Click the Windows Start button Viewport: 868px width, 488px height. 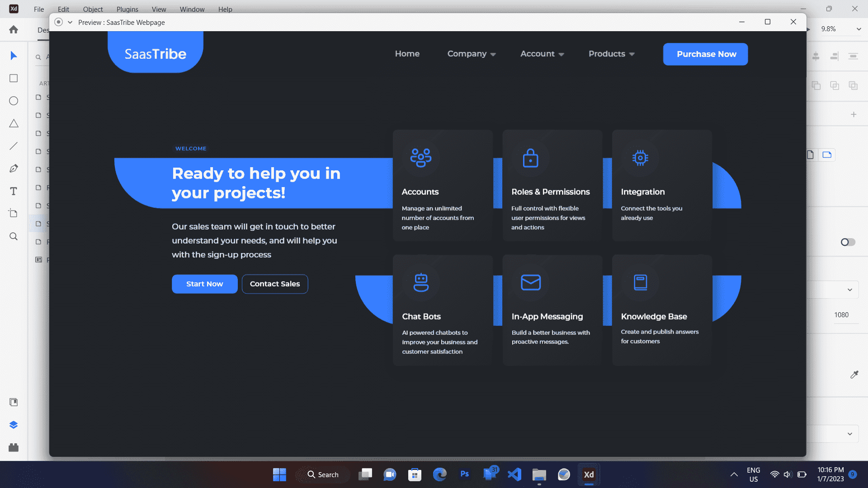279,474
